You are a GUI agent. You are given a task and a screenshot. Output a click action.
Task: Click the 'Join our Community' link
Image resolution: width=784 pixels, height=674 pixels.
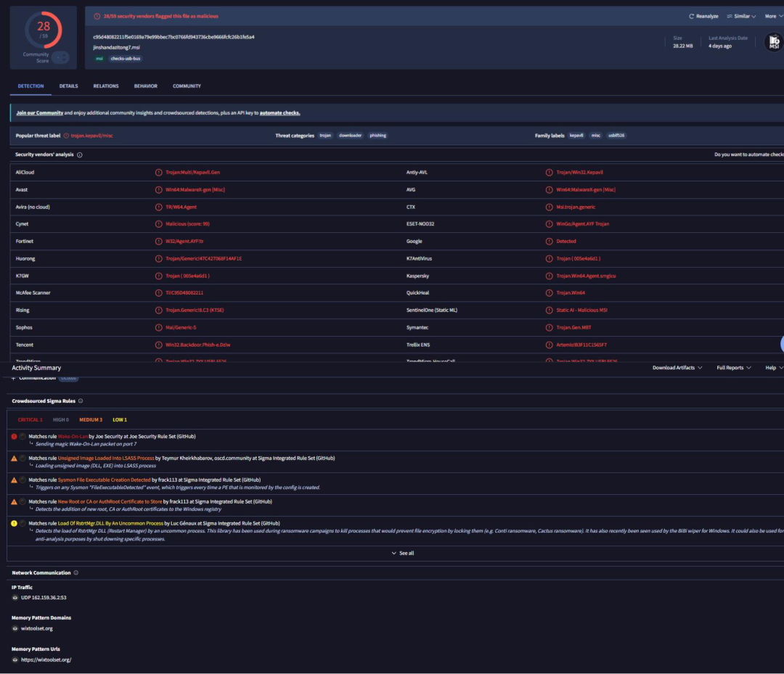[39, 113]
